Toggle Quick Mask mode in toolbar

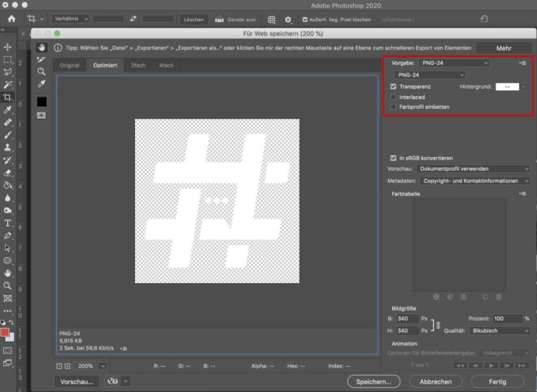[x=7, y=351]
